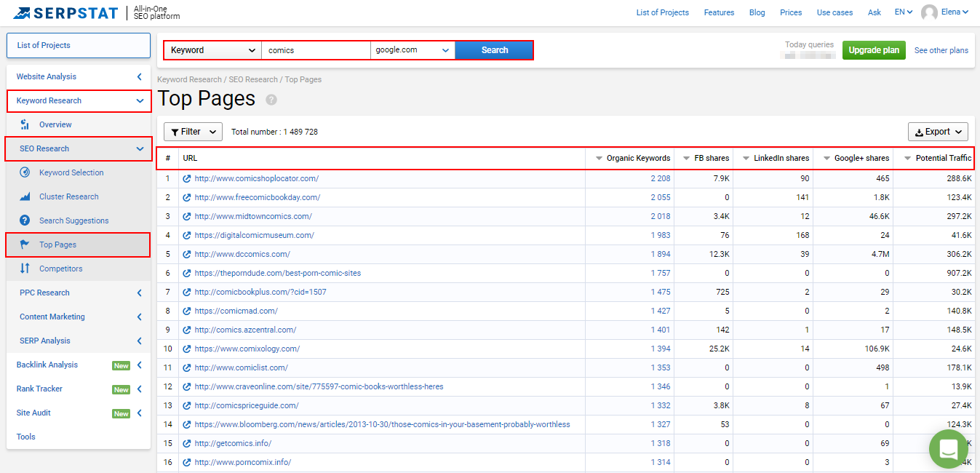Open Ask in top navigation
This screenshot has height=473, width=980.
875,12
